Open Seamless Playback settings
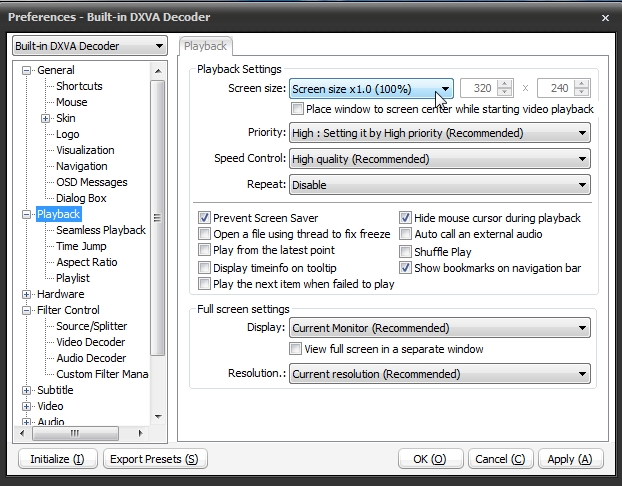622x486 pixels. click(x=101, y=230)
